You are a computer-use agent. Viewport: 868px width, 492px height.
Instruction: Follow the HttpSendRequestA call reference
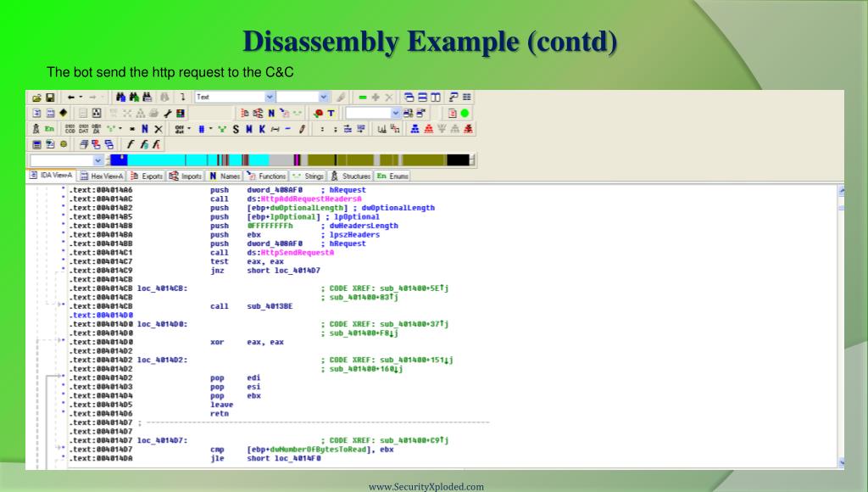point(298,253)
